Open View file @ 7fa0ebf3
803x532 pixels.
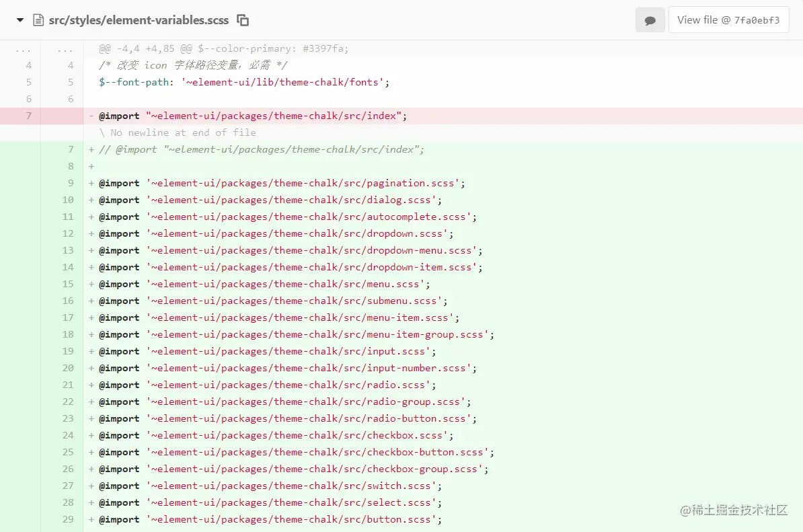tap(728, 20)
